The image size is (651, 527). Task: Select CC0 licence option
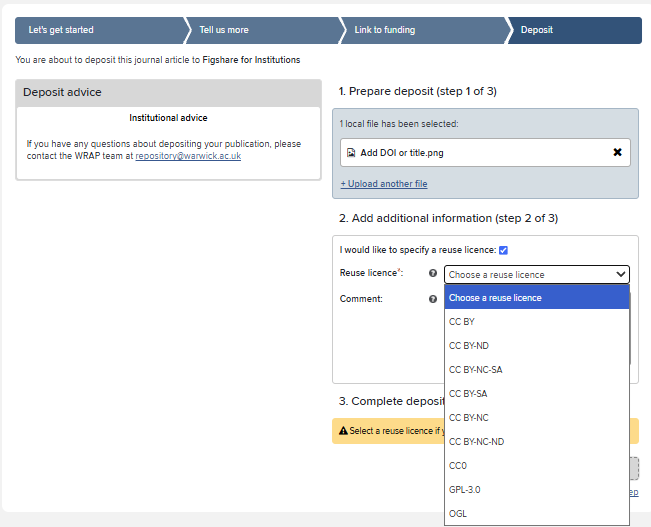point(537,466)
